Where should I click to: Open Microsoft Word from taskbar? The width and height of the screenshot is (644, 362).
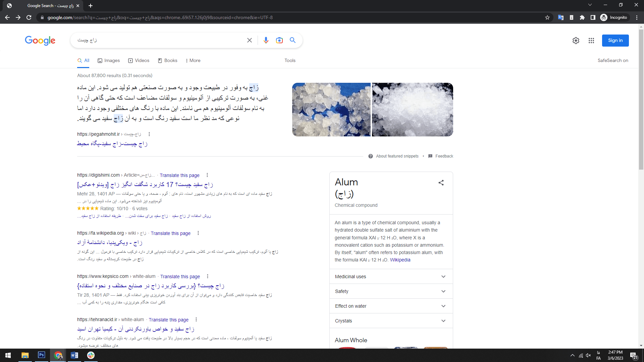click(74, 355)
